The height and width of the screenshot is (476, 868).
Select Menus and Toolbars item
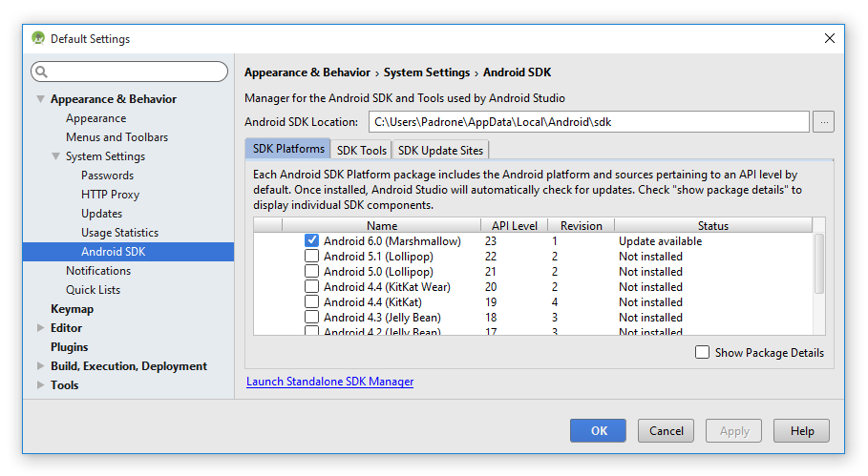point(116,137)
